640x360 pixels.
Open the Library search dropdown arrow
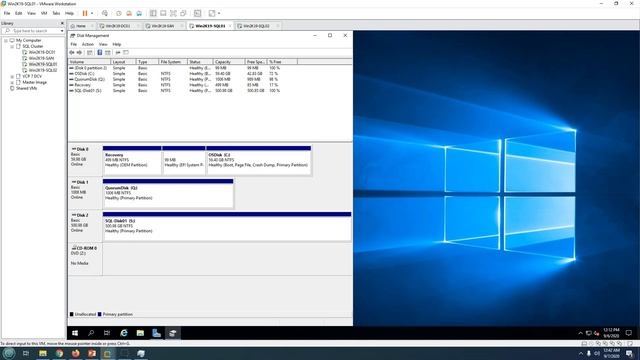62,31
